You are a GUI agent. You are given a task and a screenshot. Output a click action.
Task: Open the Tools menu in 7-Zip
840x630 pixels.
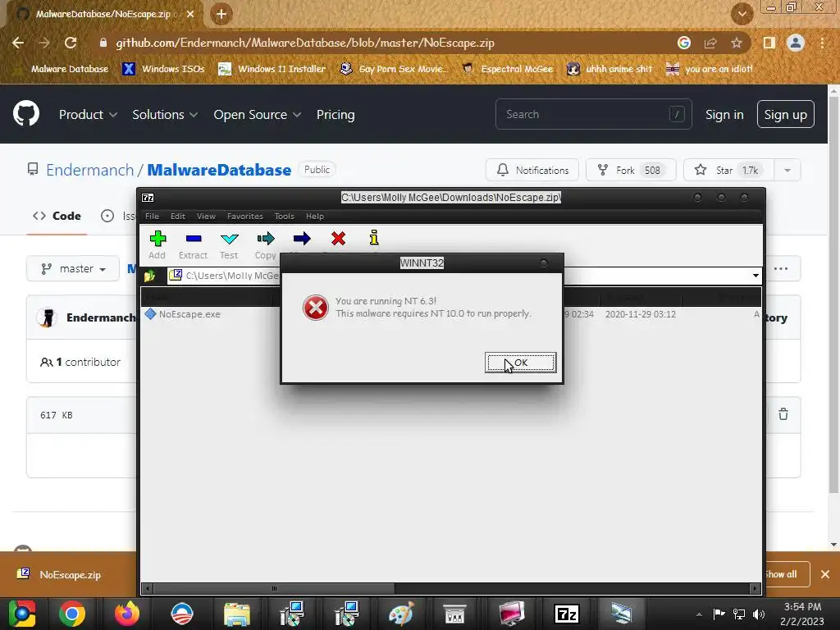click(x=284, y=217)
